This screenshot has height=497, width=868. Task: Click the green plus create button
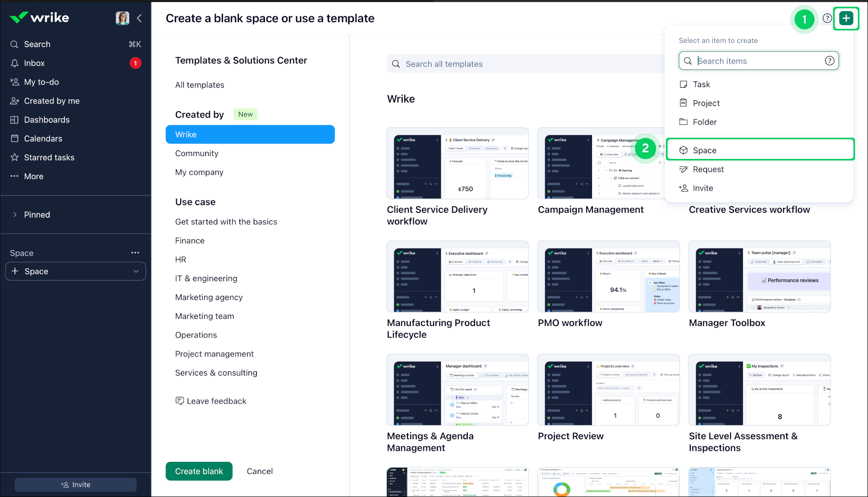pos(846,18)
